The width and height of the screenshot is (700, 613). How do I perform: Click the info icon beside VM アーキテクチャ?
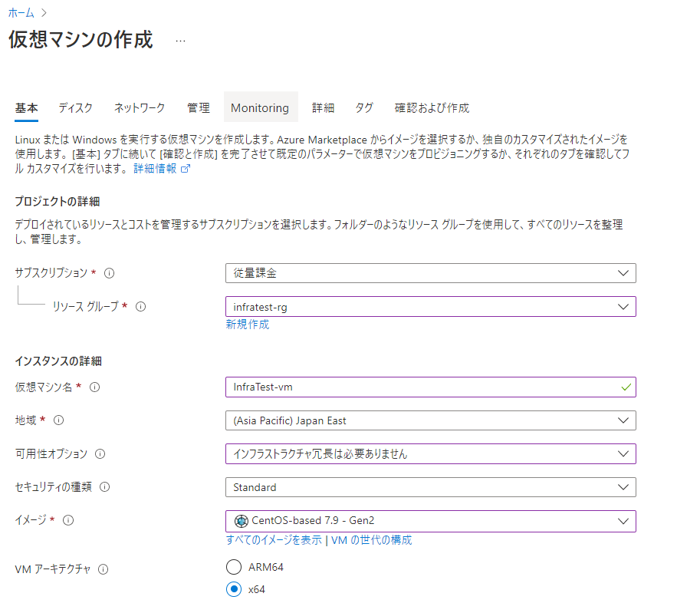coord(104,569)
